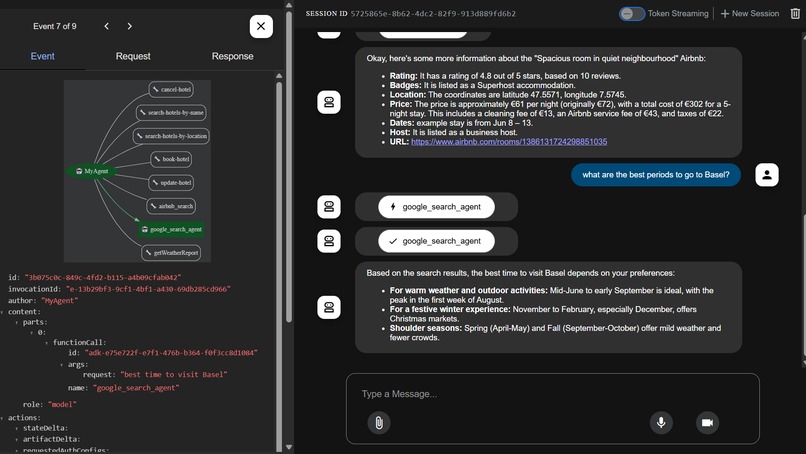Click the user avatar icon
The height and width of the screenshot is (454, 806).
(767, 175)
